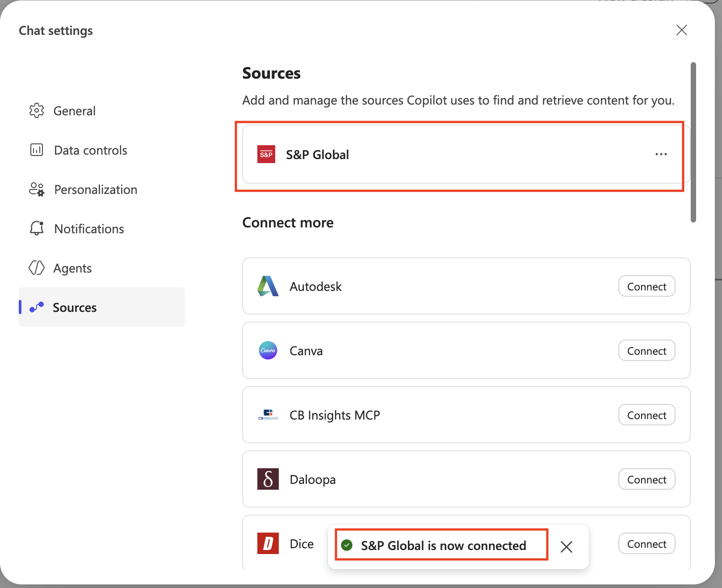Click the Daloopa name label
Screen dimensions: 722x588
[313, 479]
